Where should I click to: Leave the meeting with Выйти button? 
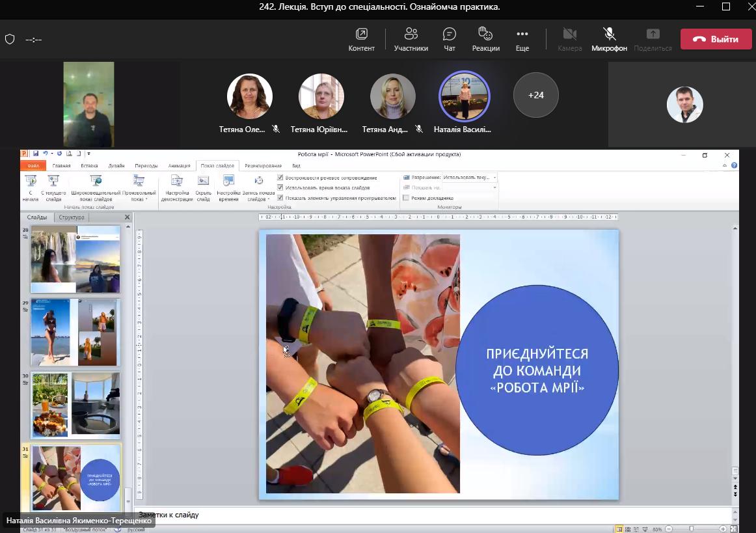coord(716,39)
